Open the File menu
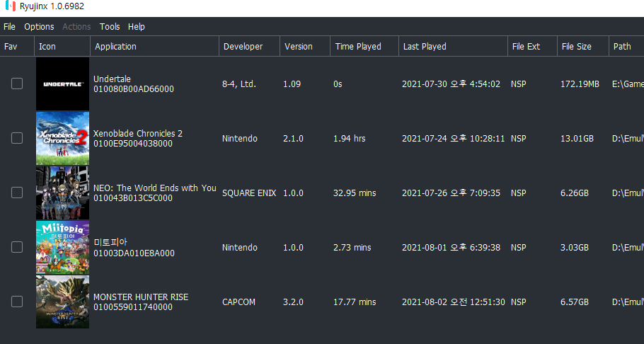 click(x=9, y=27)
